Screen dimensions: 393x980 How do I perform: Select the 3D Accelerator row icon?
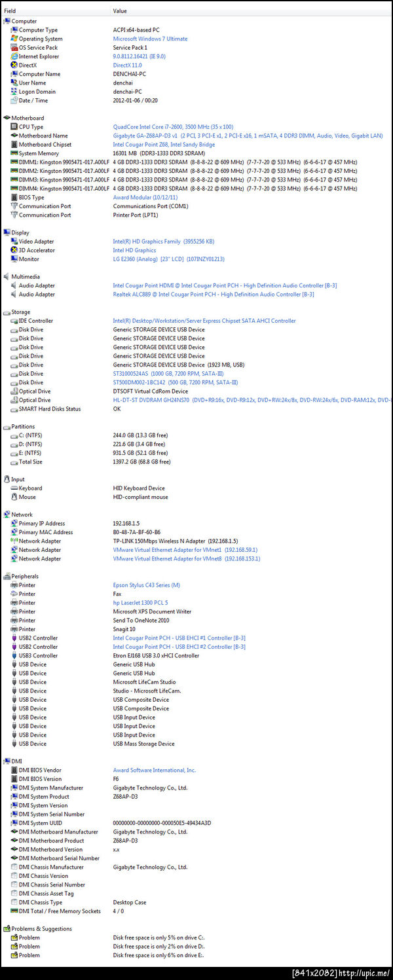pos(14,250)
